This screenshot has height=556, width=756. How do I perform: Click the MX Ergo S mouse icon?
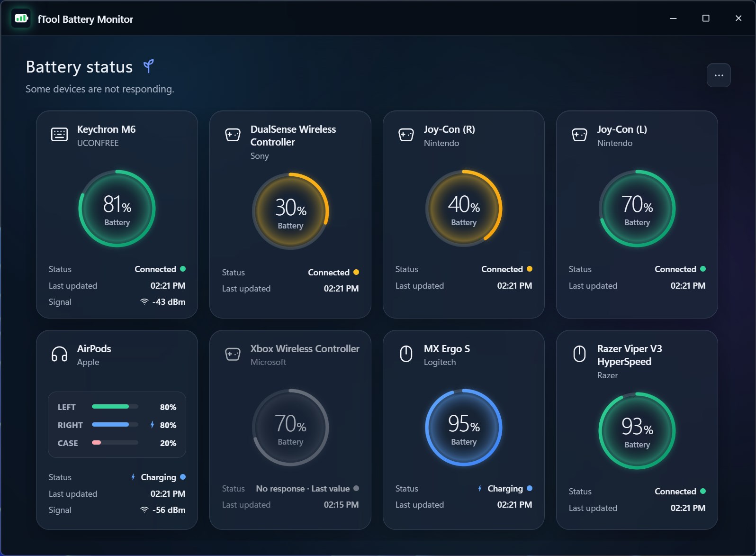pos(406,354)
